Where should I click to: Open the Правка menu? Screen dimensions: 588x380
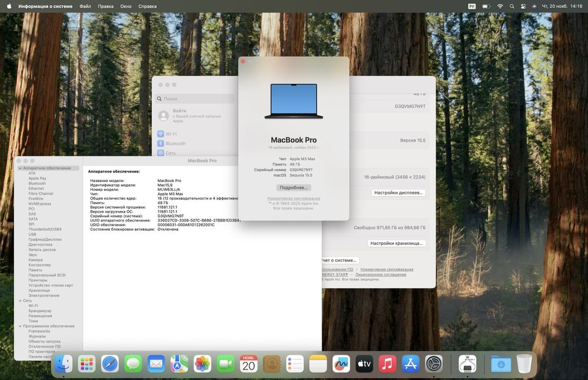(105, 6)
